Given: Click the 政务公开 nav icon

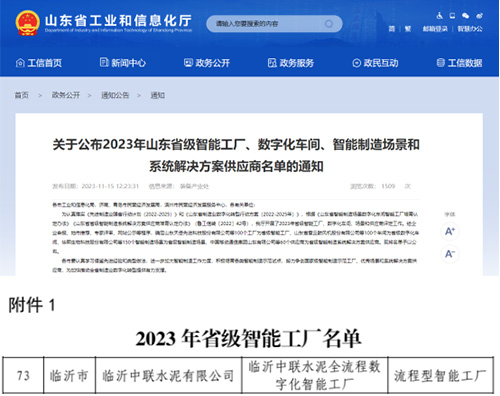Looking at the screenshot, I should pyautogui.click(x=188, y=62).
